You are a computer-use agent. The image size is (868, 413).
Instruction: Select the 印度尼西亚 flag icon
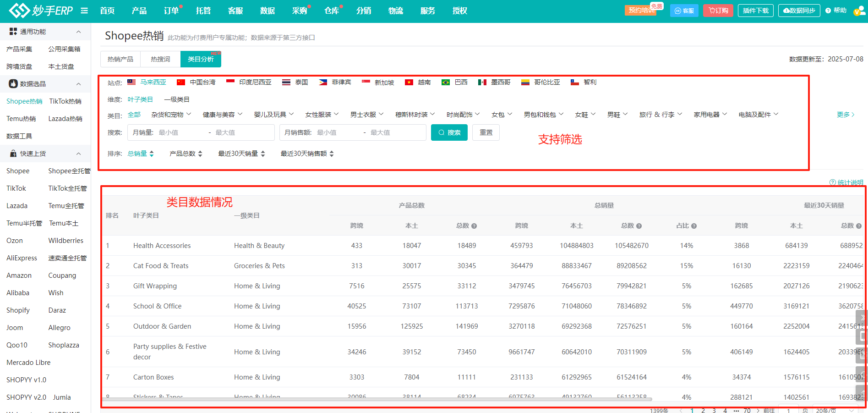click(230, 82)
